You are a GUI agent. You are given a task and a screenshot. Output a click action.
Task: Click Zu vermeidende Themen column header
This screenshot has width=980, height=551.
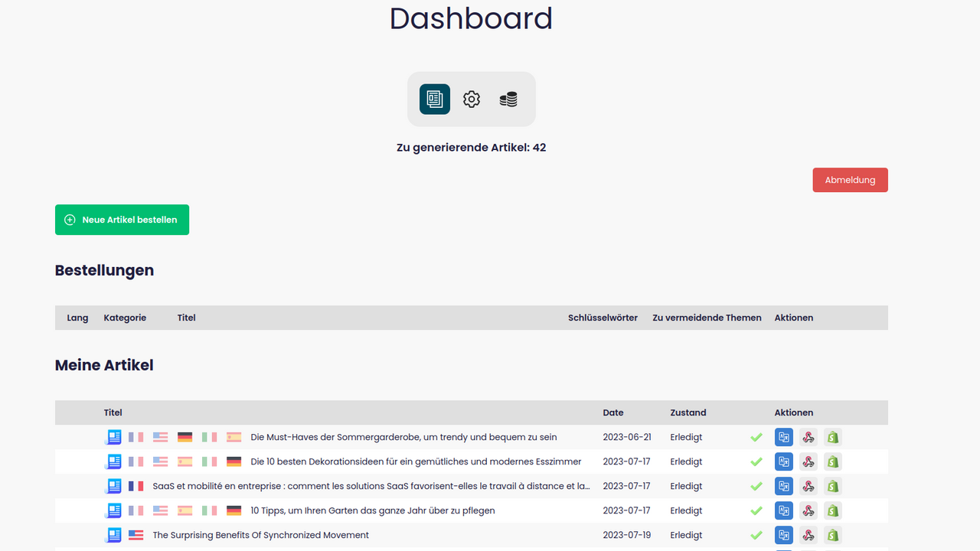(707, 318)
